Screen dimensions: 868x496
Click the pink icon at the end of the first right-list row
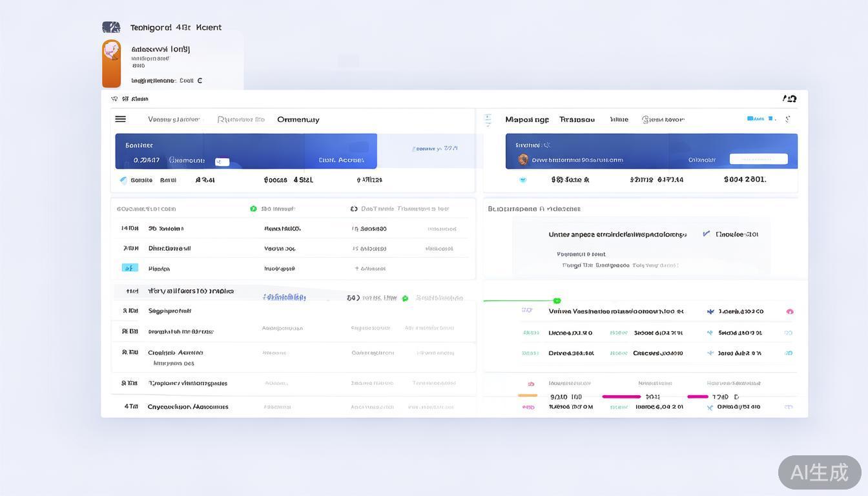point(789,311)
